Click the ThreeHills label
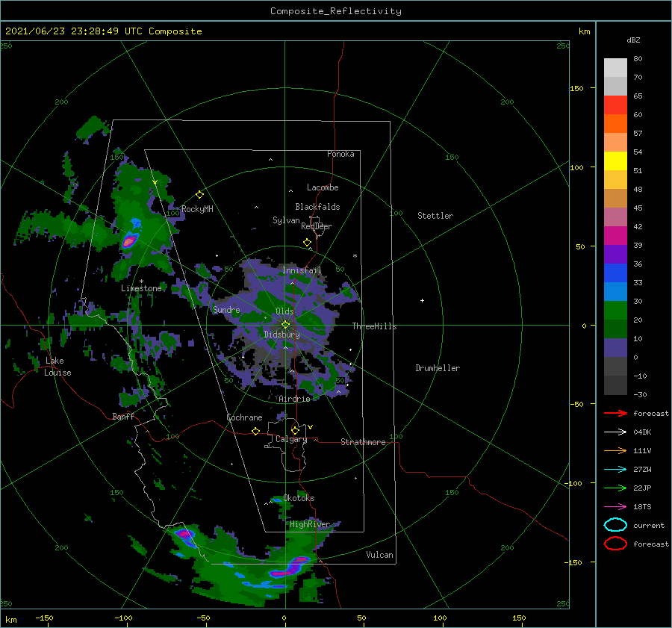This screenshot has width=672, height=628. click(375, 326)
